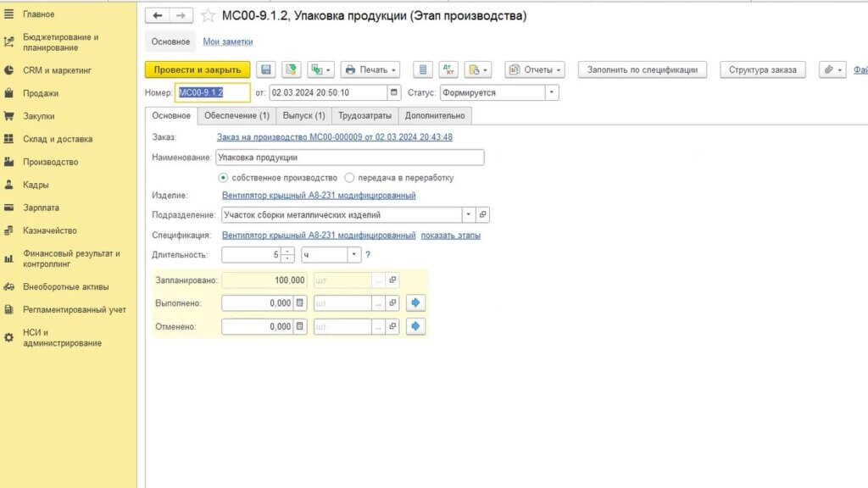Open the calculator icon in Выполнено field

(298, 303)
